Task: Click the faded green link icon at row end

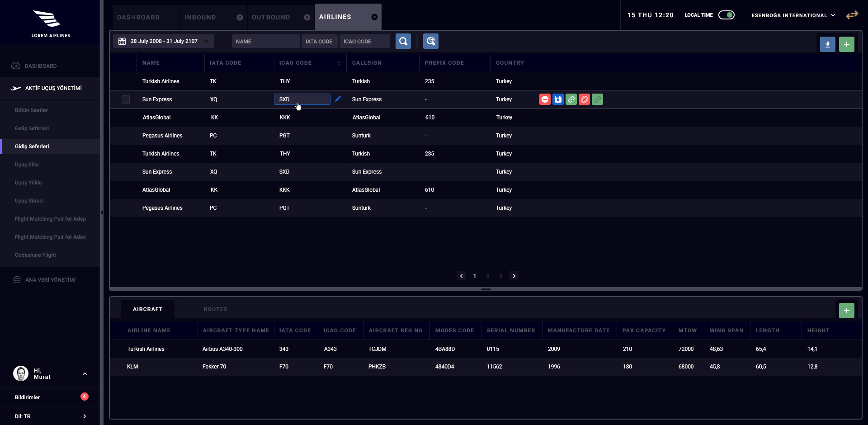Action: click(x=597, y=99)
